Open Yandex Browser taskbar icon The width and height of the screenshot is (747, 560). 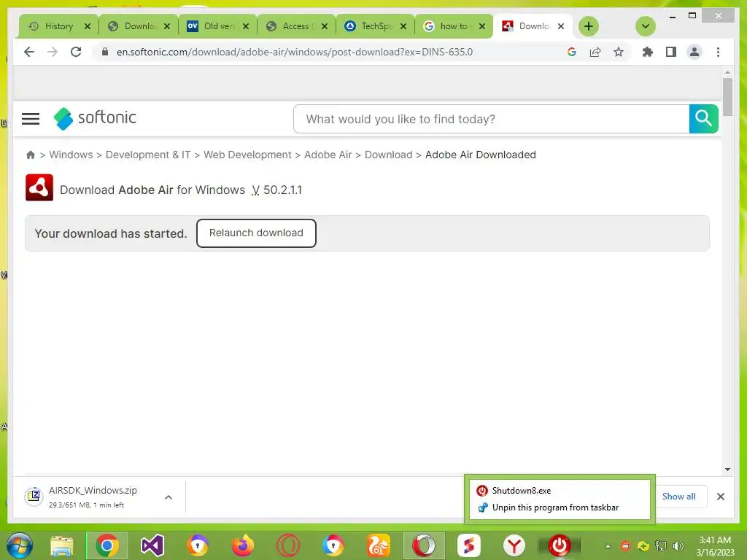(514, 545)
